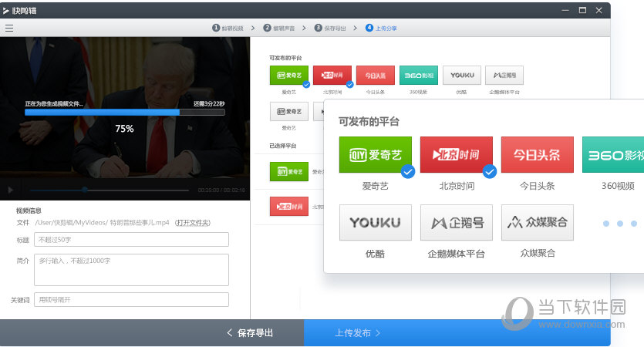Click the 上传发布 button

coord(358,333)
